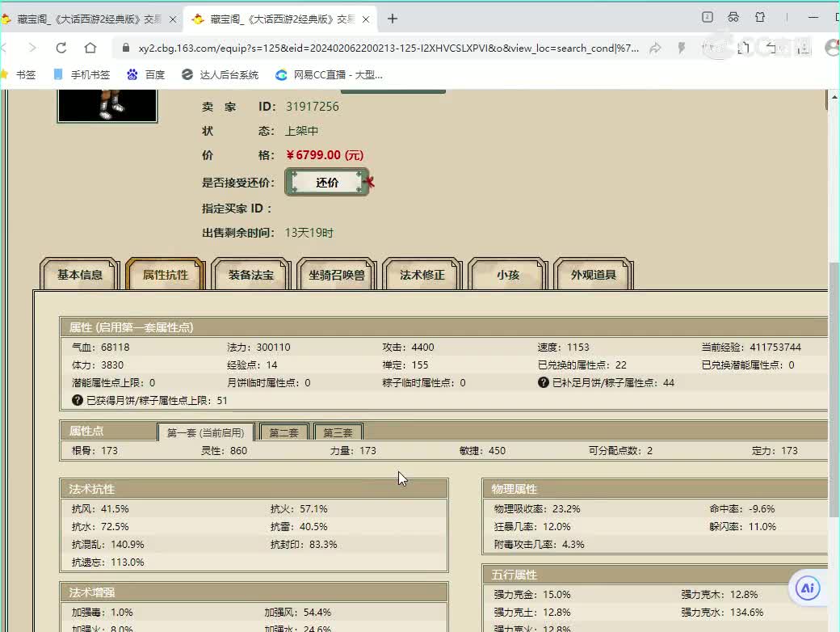Switch to the 基本信息 tab
840x632 pixels.
pyautogui.click(x=80, y=275)
